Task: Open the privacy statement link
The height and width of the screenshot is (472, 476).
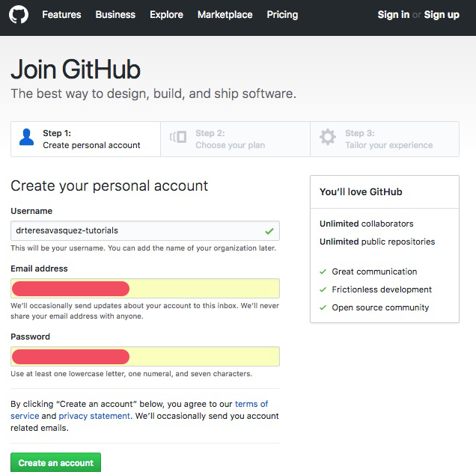Action: coord(94,416)
